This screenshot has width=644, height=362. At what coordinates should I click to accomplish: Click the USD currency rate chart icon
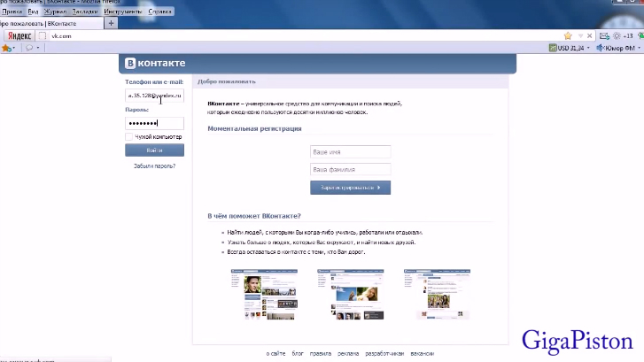[553, 48]
